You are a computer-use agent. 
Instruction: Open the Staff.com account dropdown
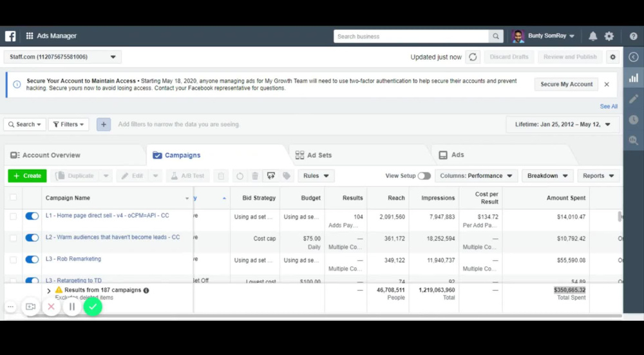[62, 57]
